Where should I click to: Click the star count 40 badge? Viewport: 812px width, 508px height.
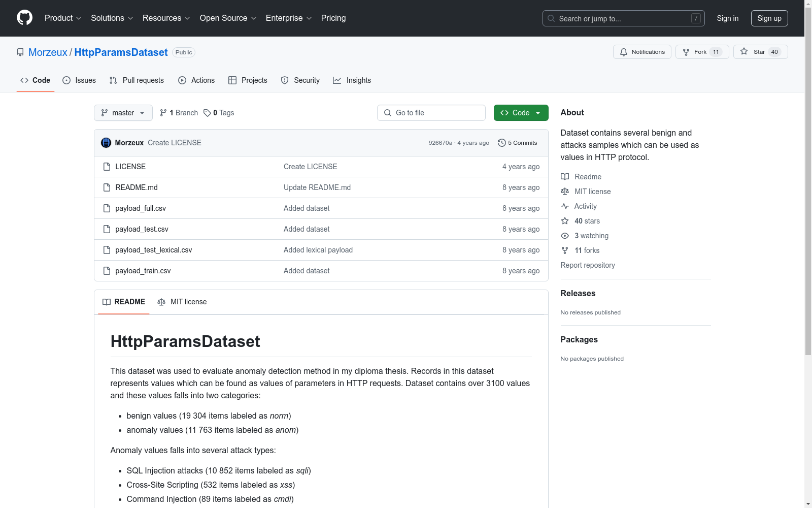click(774, 52)
